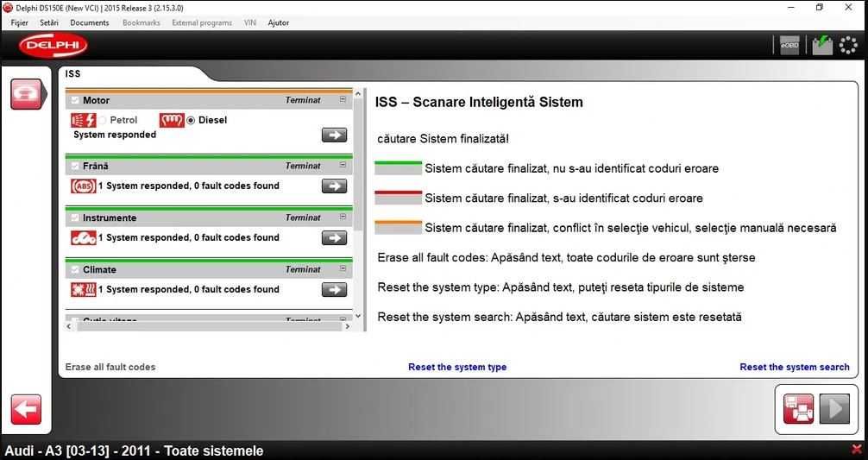Click the VCI connection status icon
Image resolution: width=868 pixels, height=460 pixels.
[822, 46]
